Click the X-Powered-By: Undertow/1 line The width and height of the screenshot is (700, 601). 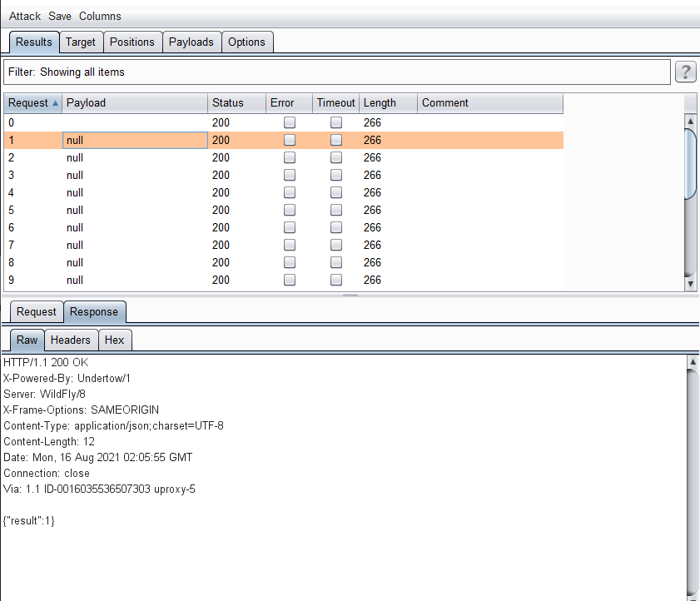click(67, 379)
